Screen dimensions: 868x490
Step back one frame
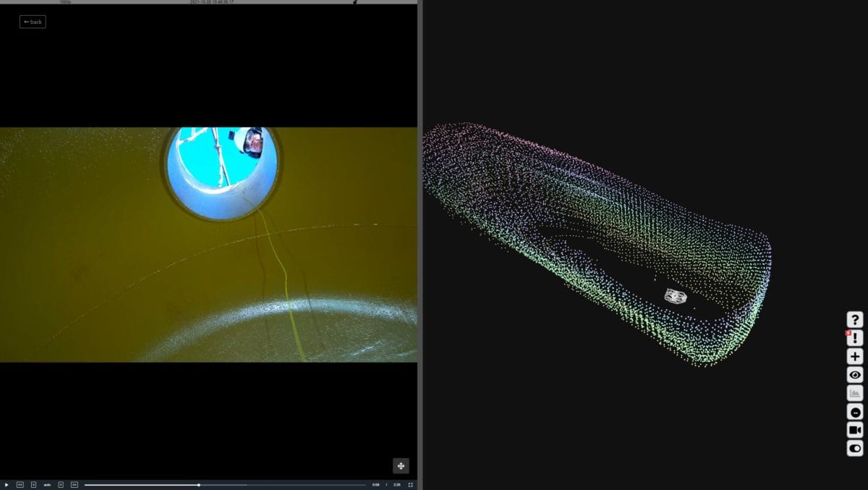click(33, 484)
